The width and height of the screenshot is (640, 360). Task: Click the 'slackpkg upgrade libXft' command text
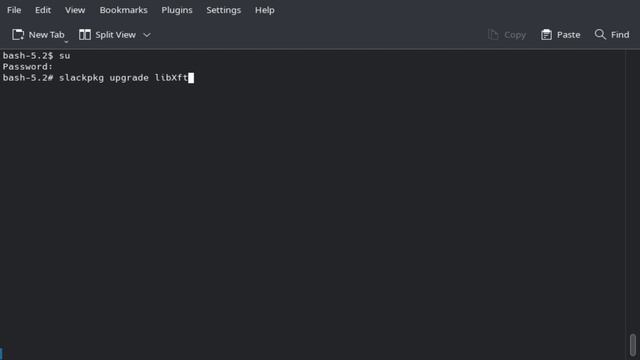tap(123, 78)
